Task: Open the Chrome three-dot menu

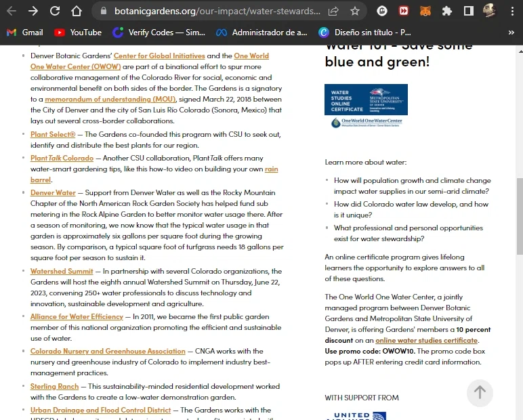Action: pos(512,11)
